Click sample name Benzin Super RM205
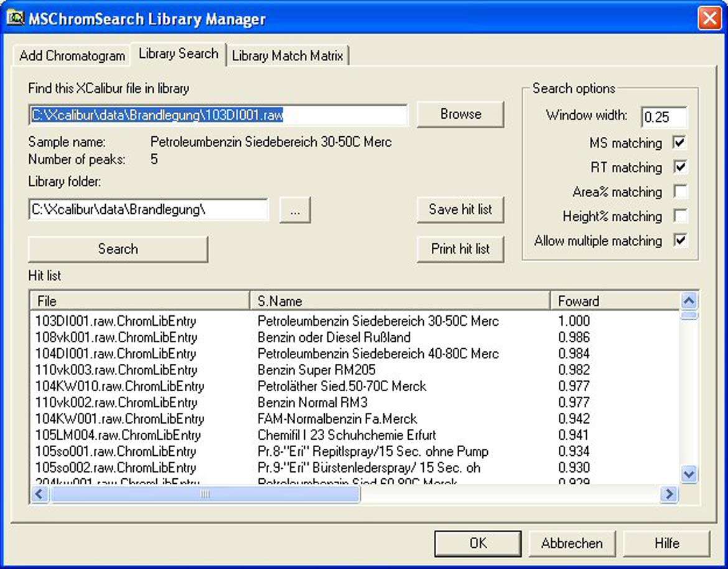This screenshot has height=569, width=728. click(317, 370)
